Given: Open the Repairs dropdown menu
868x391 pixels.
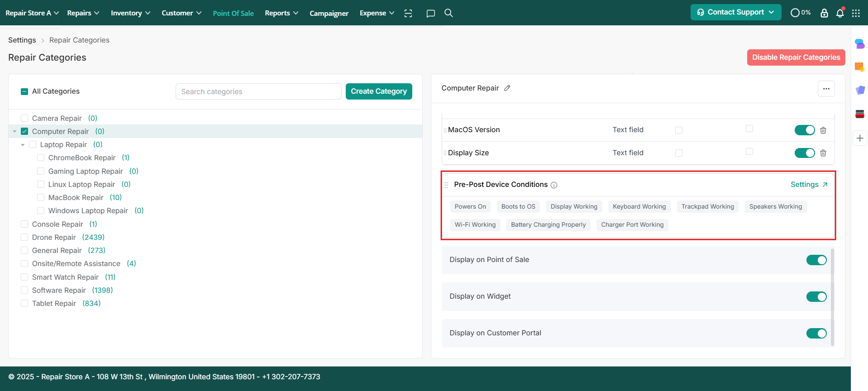Looking at the screenshot, I should [83, 13].
